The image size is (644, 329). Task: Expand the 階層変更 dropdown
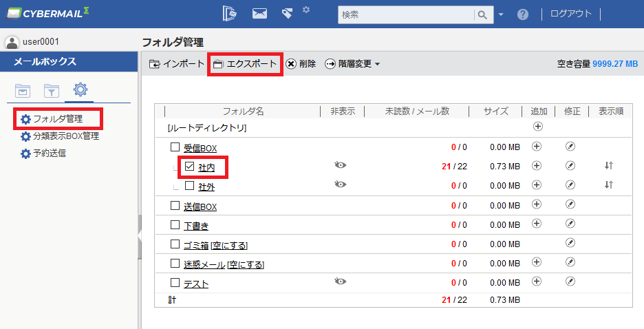352,63
